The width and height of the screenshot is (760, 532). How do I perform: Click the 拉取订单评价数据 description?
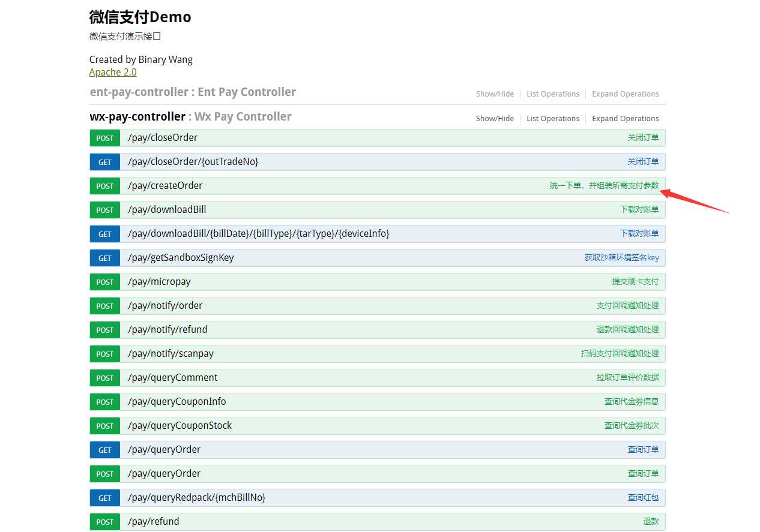point(628,378)
